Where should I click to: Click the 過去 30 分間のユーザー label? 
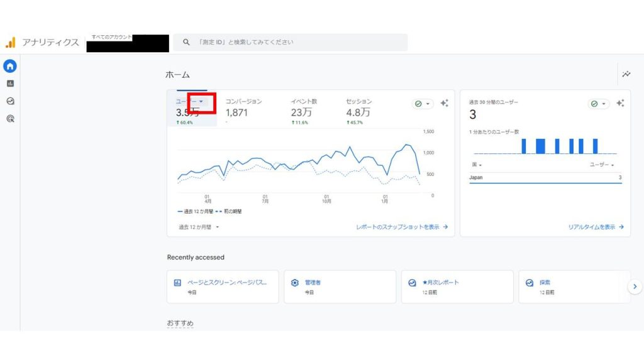pos(494,102)
